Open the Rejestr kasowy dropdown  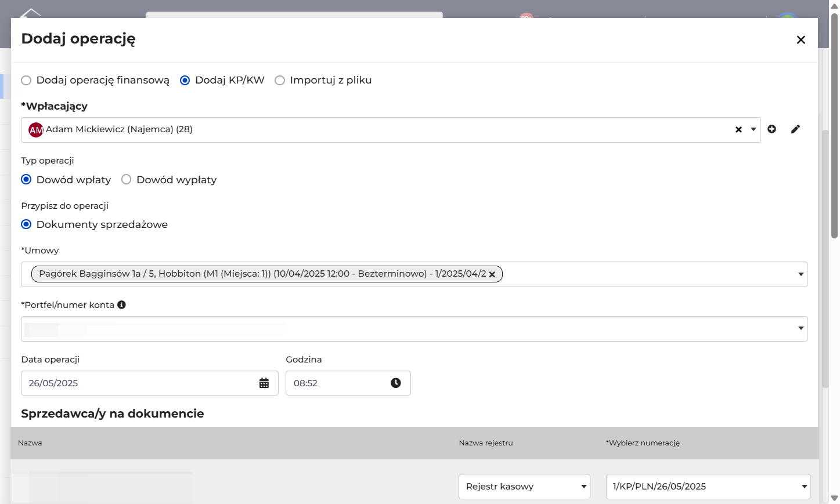tap(524, 487)
